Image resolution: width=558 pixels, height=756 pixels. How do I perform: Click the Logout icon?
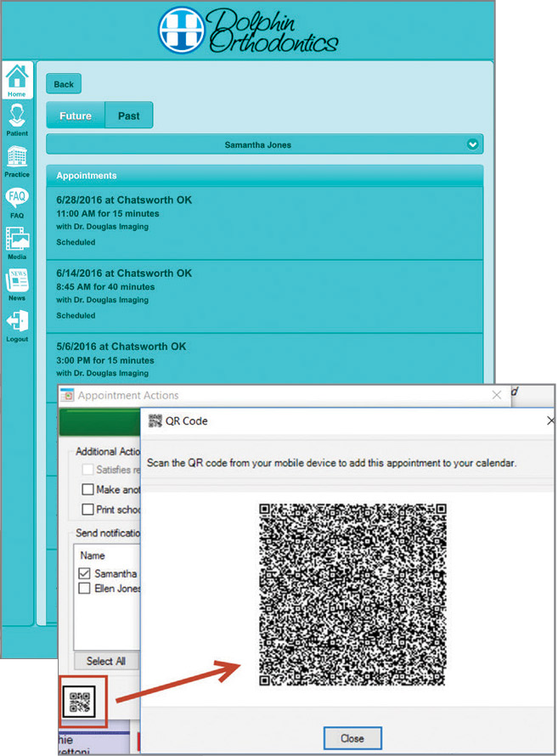tap(17, 326)
